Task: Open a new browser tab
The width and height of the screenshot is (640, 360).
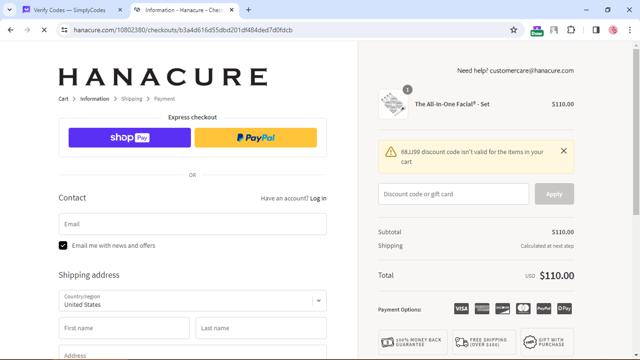Action: (x=248, y=10)
